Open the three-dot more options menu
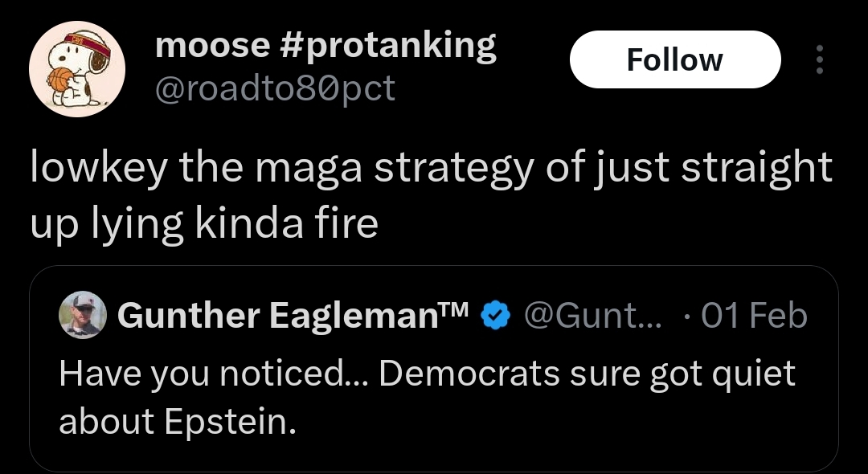The height and width of the screenshot is (474, 868). pyautogui.click(x=820, y=59)
